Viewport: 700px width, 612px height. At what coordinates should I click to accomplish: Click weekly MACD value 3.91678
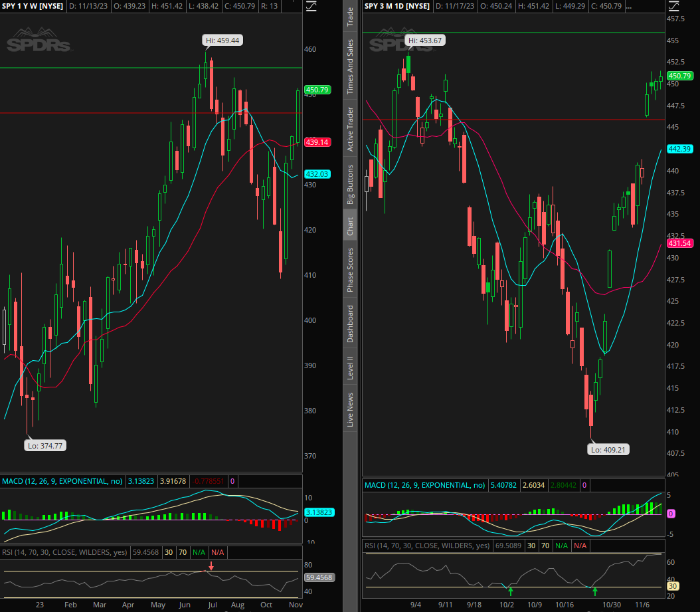point(173,481)
